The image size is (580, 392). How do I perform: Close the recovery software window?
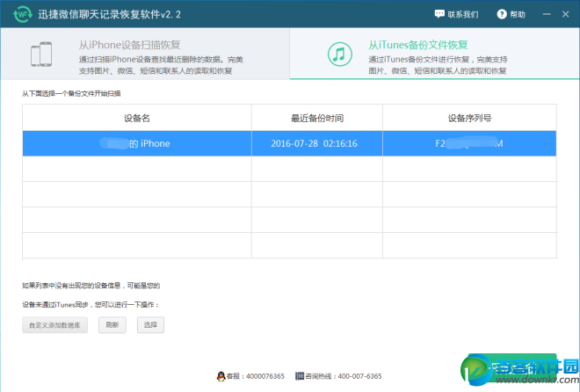point(566,14)
